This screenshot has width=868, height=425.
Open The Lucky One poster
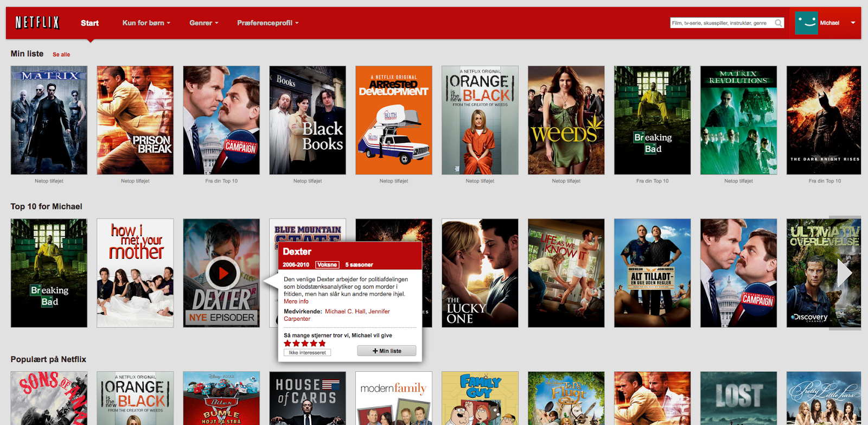click(x=480, y=273)
